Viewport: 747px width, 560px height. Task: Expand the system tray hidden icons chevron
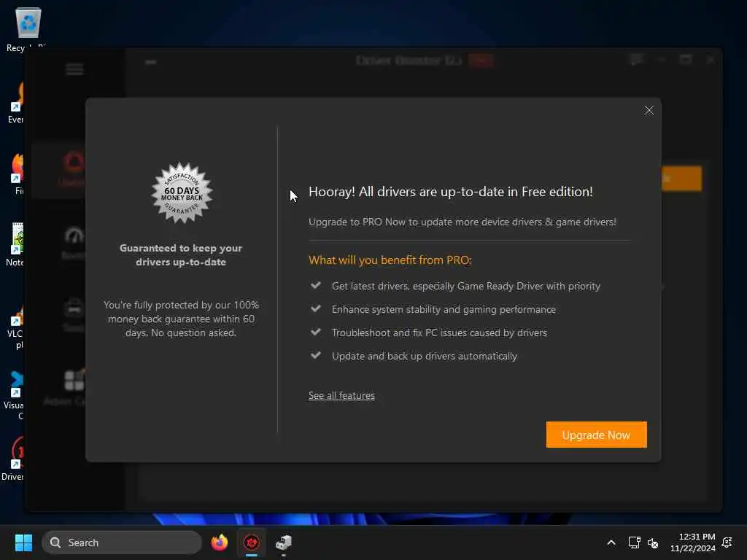(x=611, y=542)
